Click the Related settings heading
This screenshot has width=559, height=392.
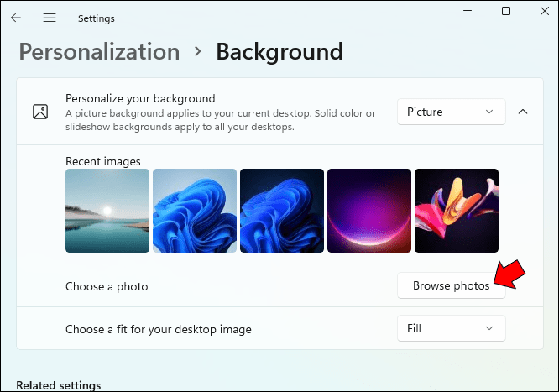[59, 385]
